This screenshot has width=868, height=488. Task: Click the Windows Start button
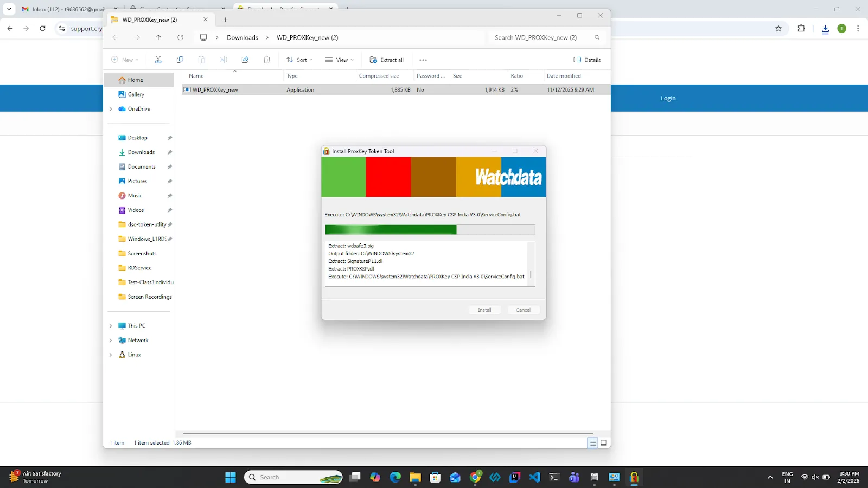tap(231, 477)
